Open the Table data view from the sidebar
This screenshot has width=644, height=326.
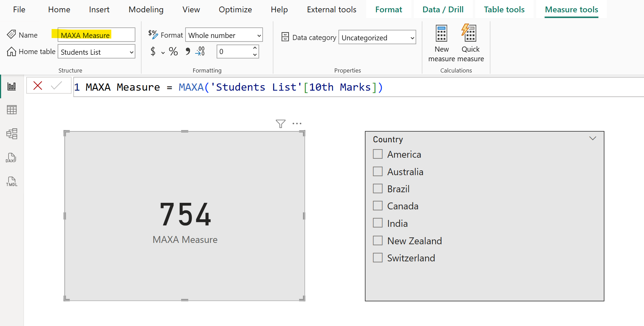[12, 109]
